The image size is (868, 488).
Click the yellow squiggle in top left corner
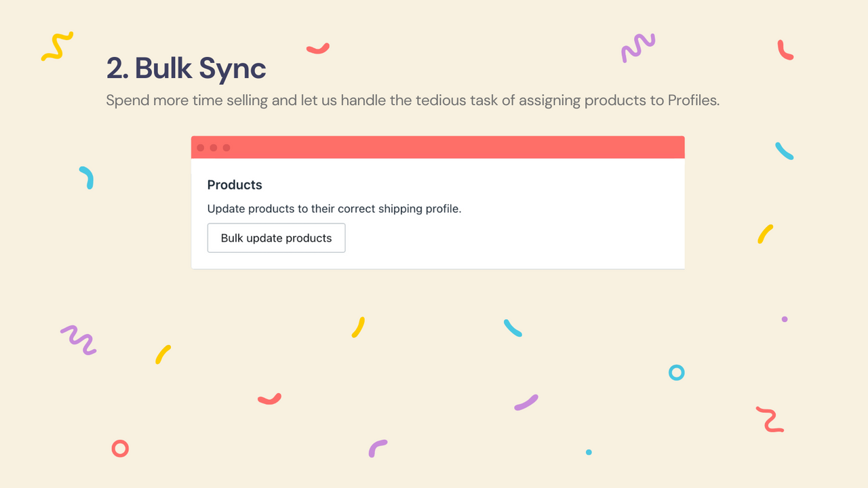pyautogui.click(x=57, y=47)
